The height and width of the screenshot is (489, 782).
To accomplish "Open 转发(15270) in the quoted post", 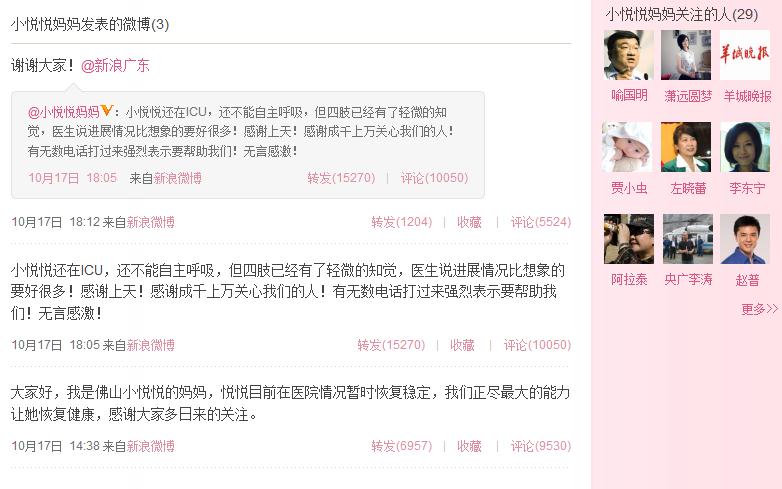I will [341, 178].
